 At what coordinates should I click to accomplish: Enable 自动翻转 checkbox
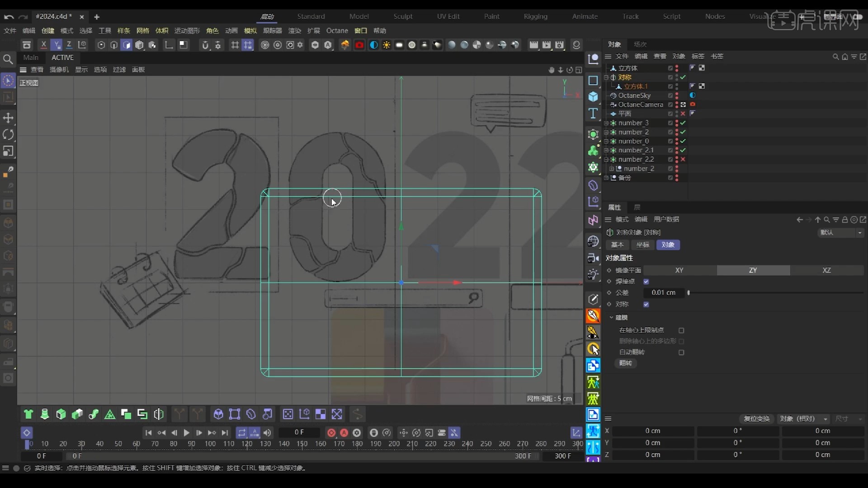(681, 352)
